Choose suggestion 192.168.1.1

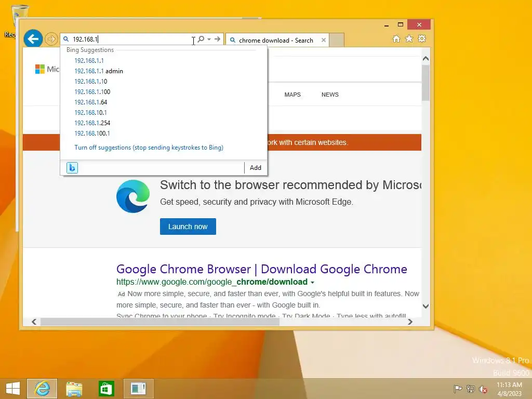(89, 60)
